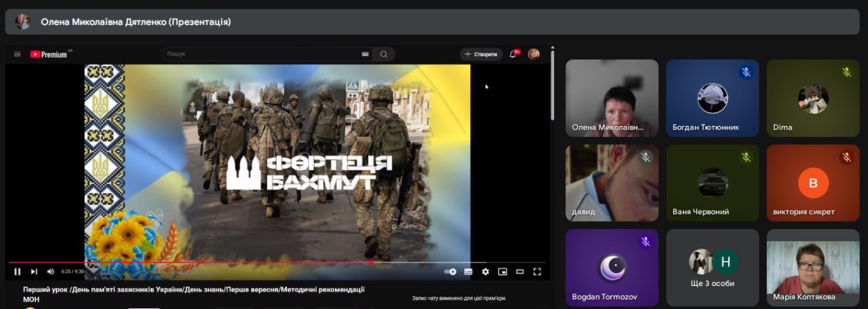The height and width of the screenshot is (309, 868).
Task: Click the 'Створити' create button
Action: (481, 54)
